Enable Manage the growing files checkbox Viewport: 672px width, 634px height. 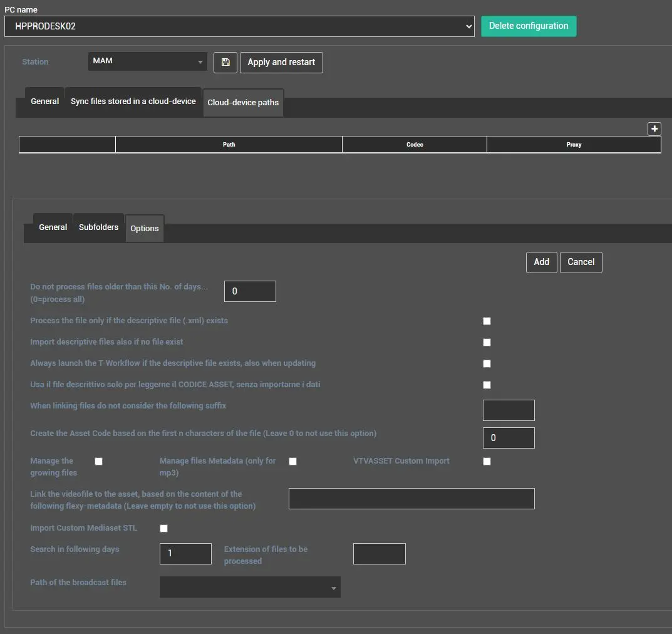pyautogui.click(x=98, y=462)
